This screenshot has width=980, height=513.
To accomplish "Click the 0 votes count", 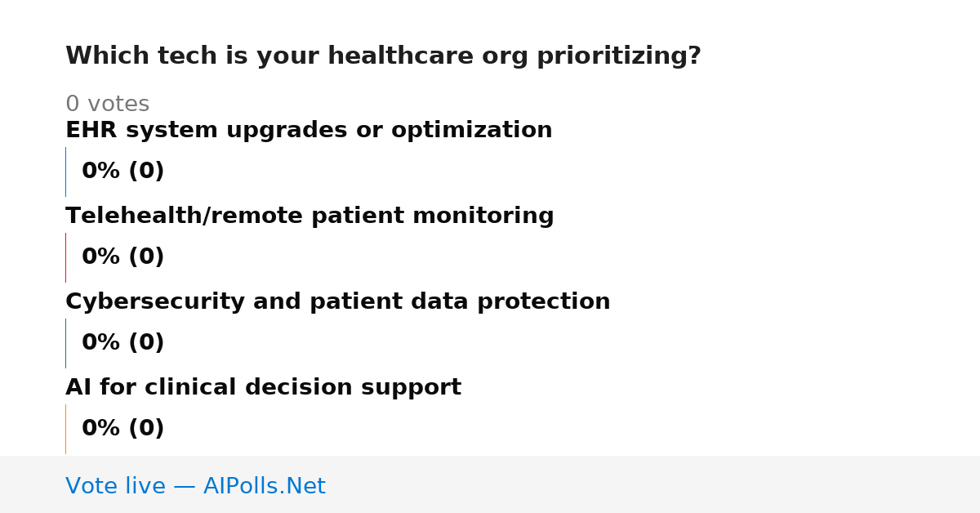I will point(107,105).
